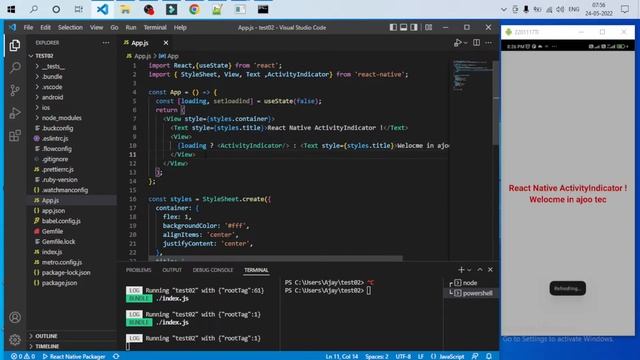Screen dimensions: 640x360
Task: Change encoding via UTF-8 status item
Action: point(403,356)
